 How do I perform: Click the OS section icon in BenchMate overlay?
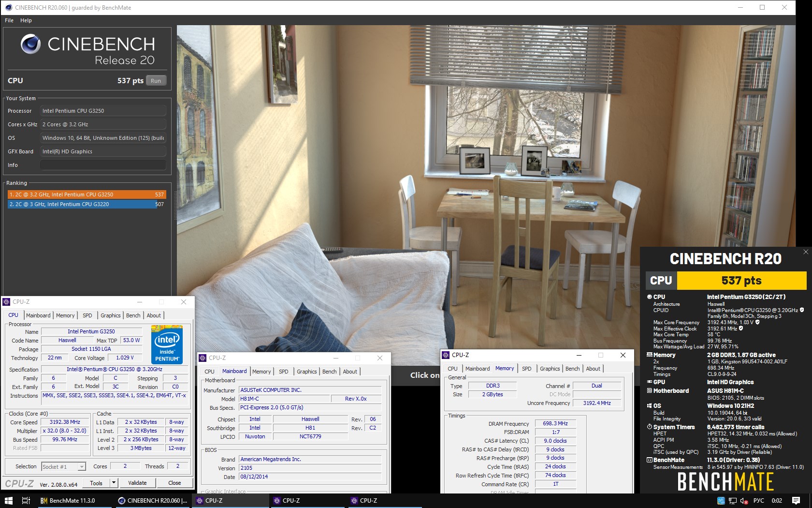[649, 406]
